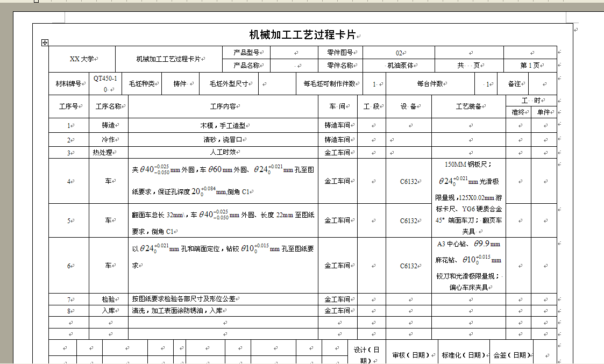Viewport: 604px width, 364px height.
Task: Select the 检验 process name cell
Action: coord(109,299)
